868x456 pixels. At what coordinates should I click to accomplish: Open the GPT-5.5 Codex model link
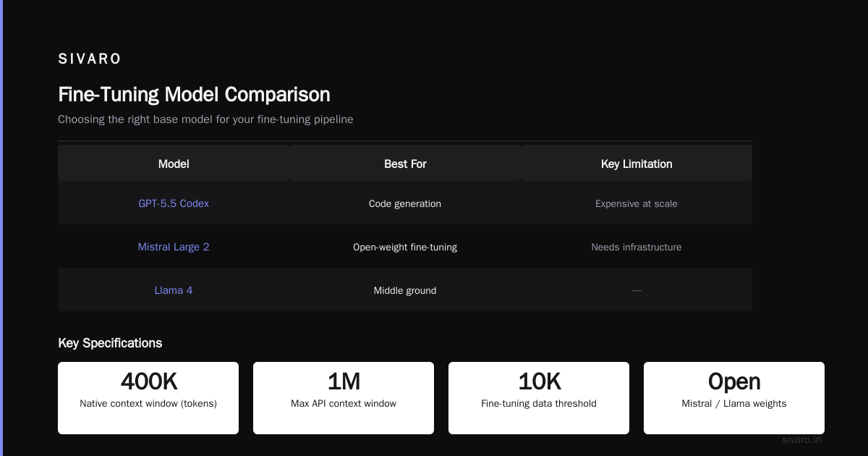[x=174, y=203]
